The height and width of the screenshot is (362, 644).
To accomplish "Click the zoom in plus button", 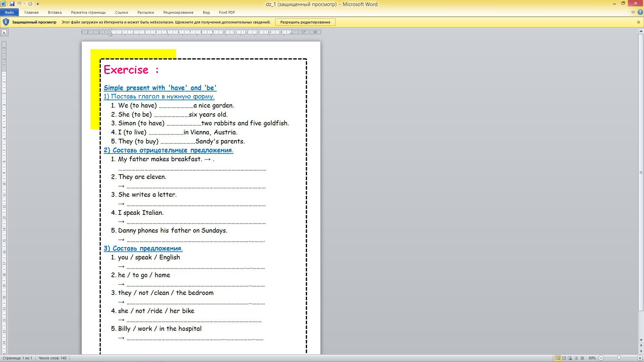I will click(x=640, y=358).
